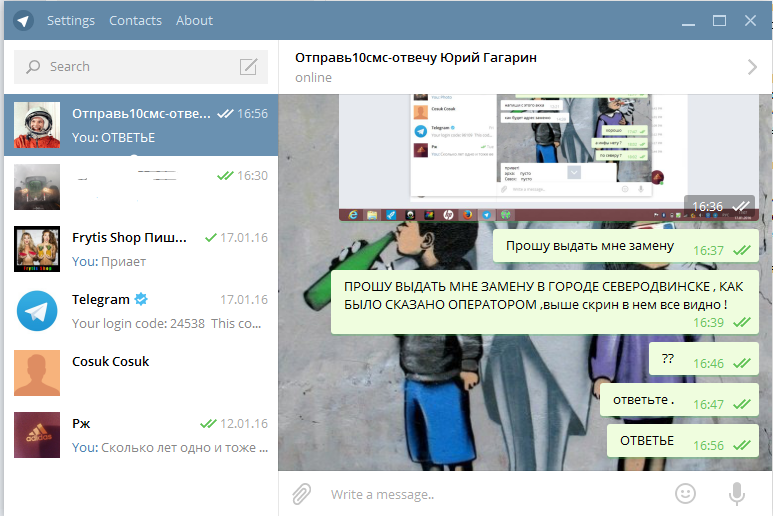Open the Frytis Shop chat
The height and width of the screenshot is (516, 773).
pos(141,249)
